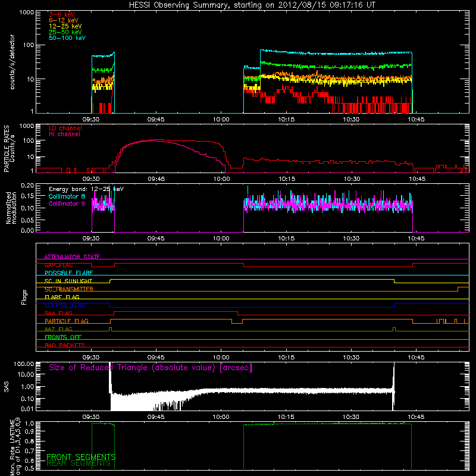Select the Collimator 9 legend entry
This screenshot has height=476, width=476.
pos(67,203)
